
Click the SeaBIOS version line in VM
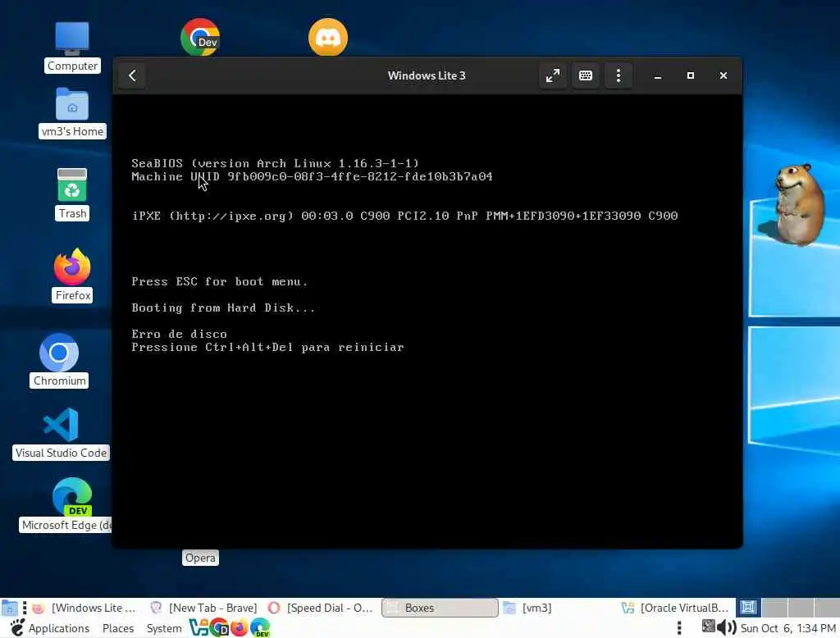[x=276, y=163]
